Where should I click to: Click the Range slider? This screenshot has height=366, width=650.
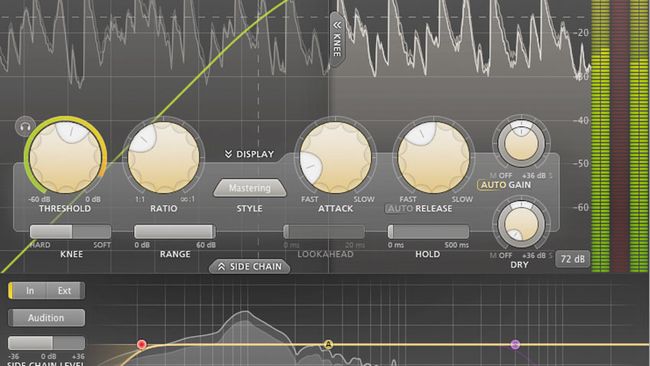[175, 231]
